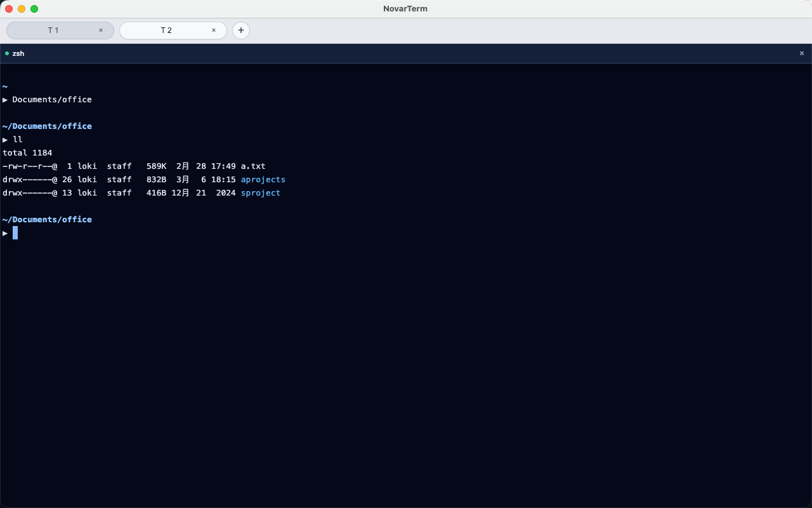
Task: Open the sproject directory link
Action: (260, 193)
